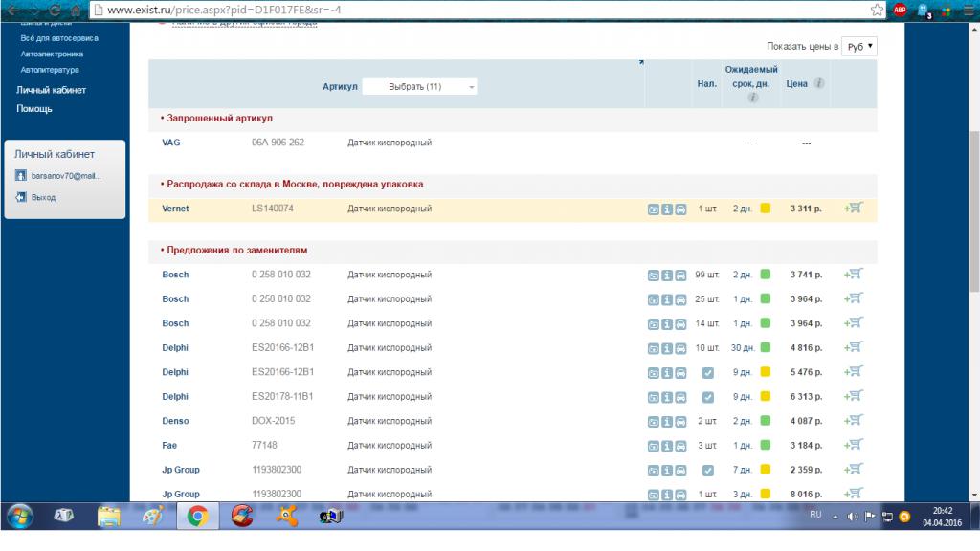
Task: Toggle availability checkmark for Jp Group 2 359 р. row
Action: 707,471
